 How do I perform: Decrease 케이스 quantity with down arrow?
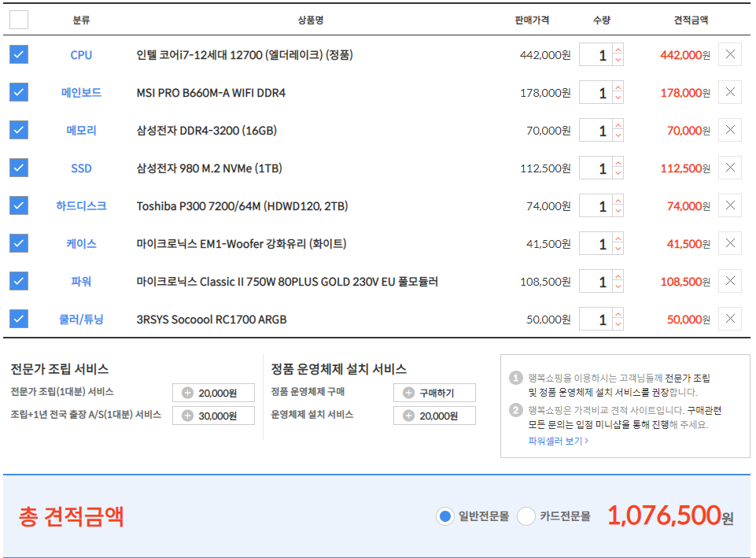[x=618, y=249]
